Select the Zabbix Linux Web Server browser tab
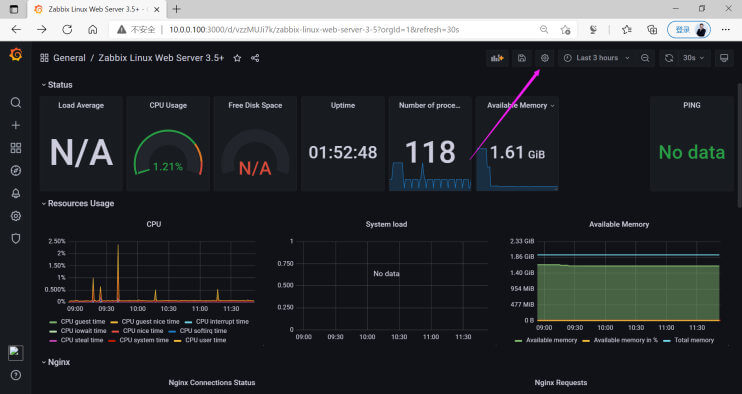This screenshot has height=394, width=742. pyautogui.click(x=97, y=9)
